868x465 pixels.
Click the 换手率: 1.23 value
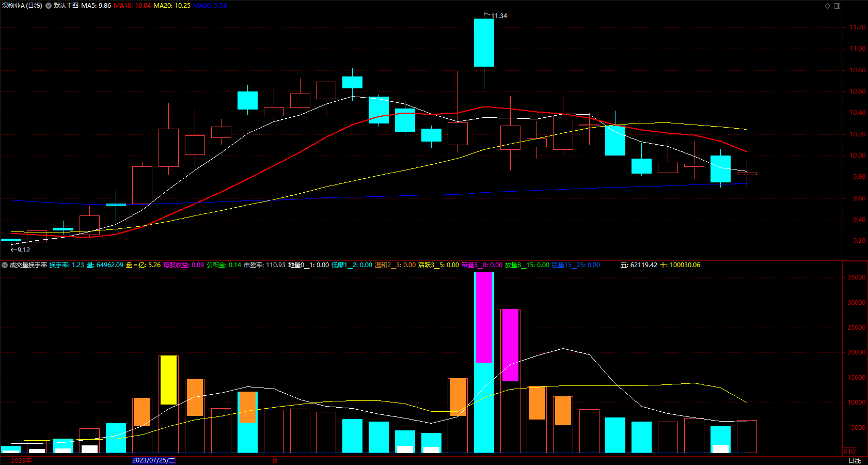[x=67, y=265]
